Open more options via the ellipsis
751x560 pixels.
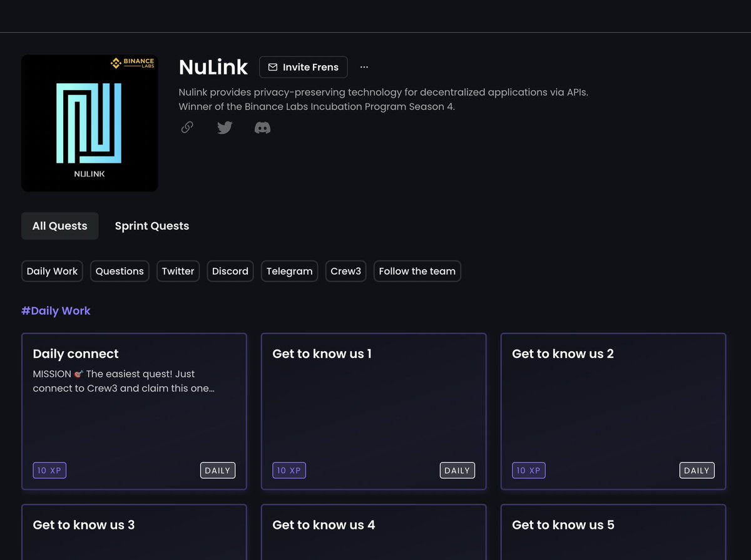364,67
